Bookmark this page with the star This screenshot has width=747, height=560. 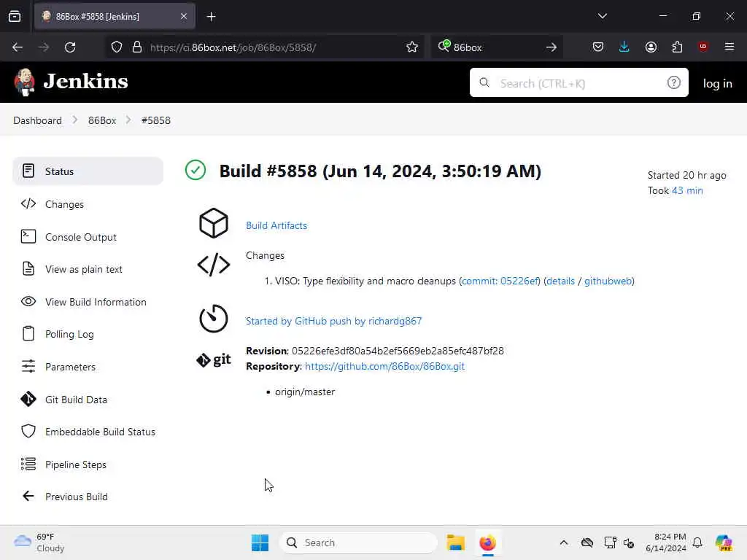[412, 47]
